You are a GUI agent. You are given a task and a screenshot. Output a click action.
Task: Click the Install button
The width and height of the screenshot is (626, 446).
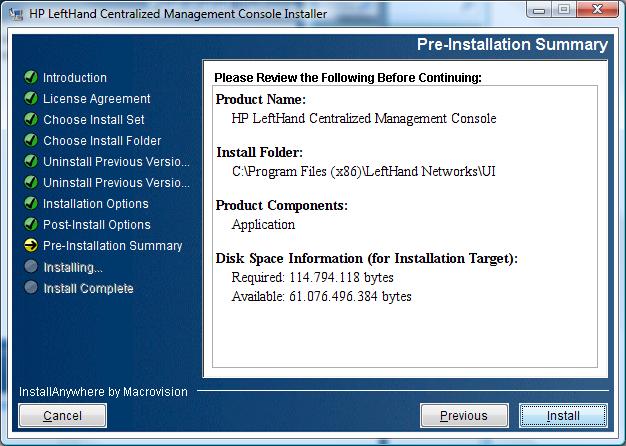point(563,416)
